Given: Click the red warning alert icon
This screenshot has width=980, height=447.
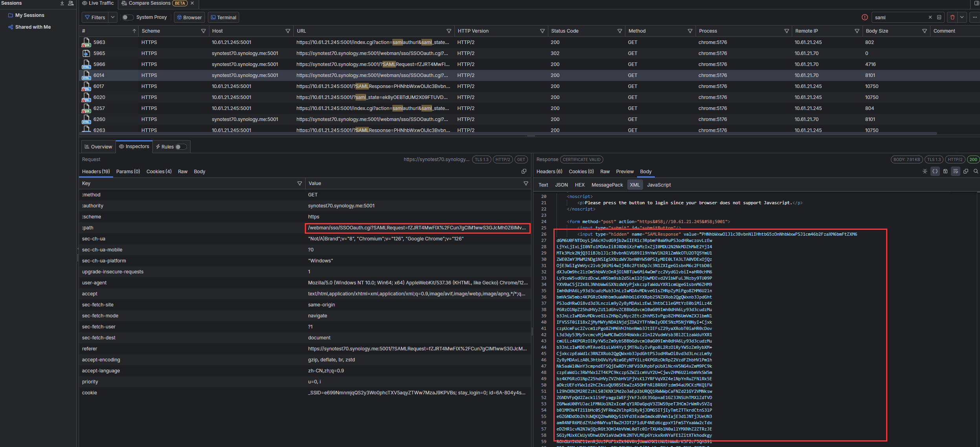Looking at the screenshot, I should (x=865, y=17).
